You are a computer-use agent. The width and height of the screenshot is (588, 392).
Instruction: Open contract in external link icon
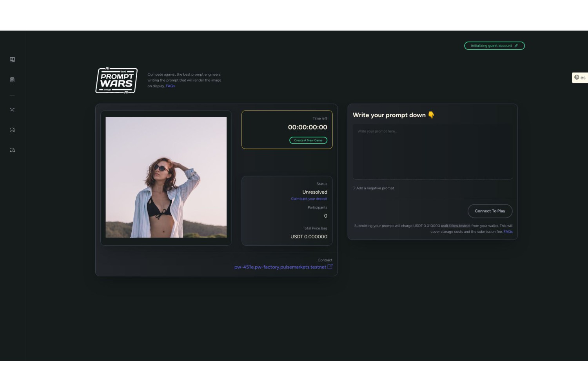tap(330, 267)
